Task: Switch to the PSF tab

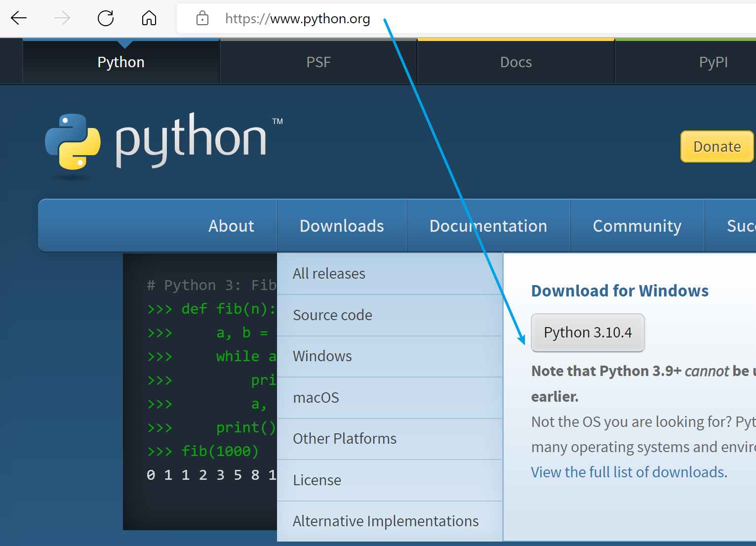Action: tap(318, 62)
